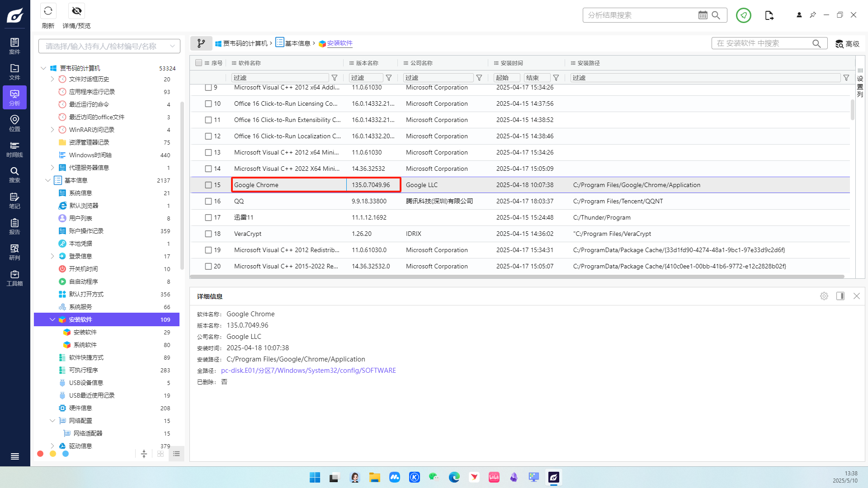Switch to the 分析 (Analysis) sidebar section
The image size is (868, 488).
pyautogui.click(x=14, y=98)
